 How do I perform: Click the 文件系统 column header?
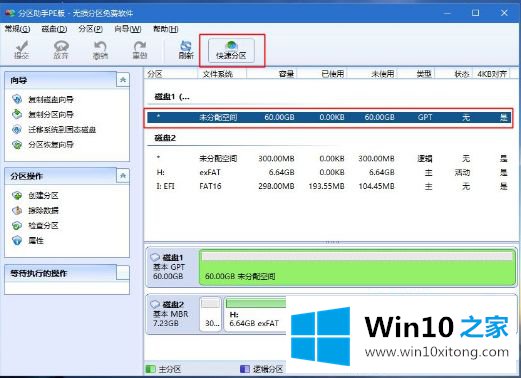(222, 74)
